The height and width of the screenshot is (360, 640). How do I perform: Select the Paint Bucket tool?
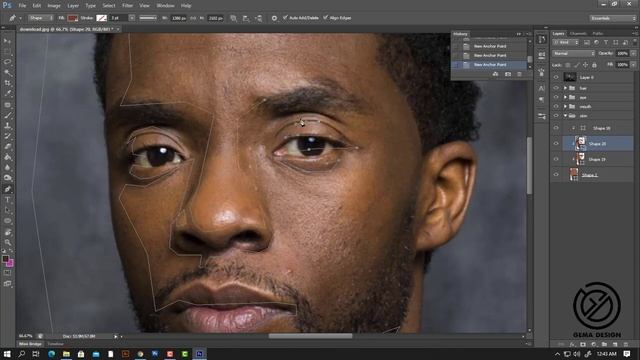point(7,157)
